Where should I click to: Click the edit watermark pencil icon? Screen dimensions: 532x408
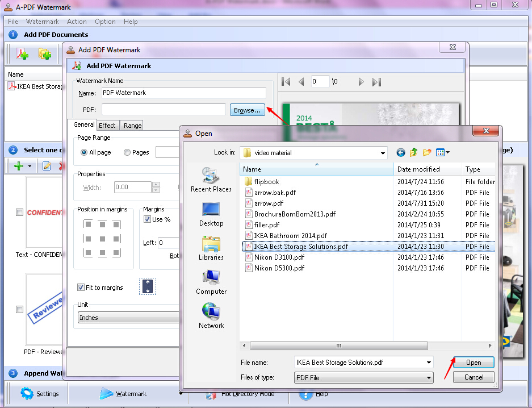point(47,166)
